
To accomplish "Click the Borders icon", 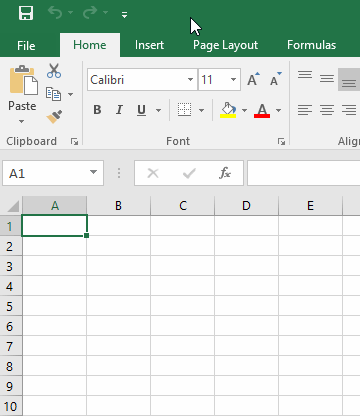I will tap(184, 110).
